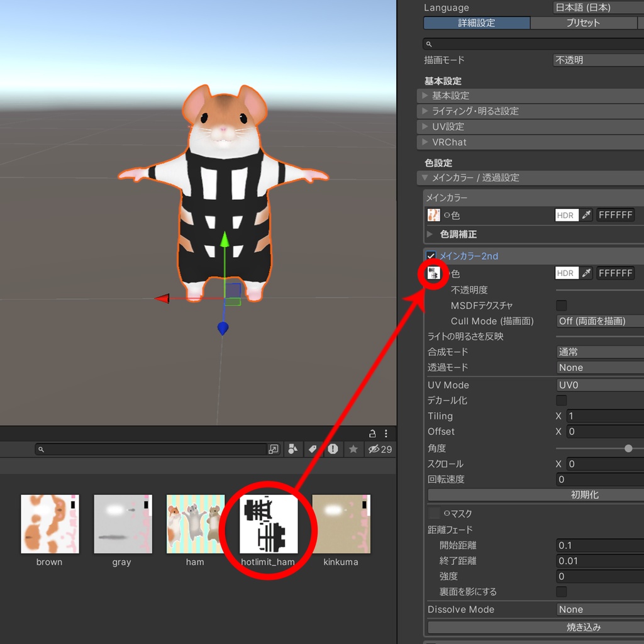The height and width of the screenshot is (644, 644).
Task: Open the project panel three-dot menu
Action: pyautogui.click(x=386, y=433)
